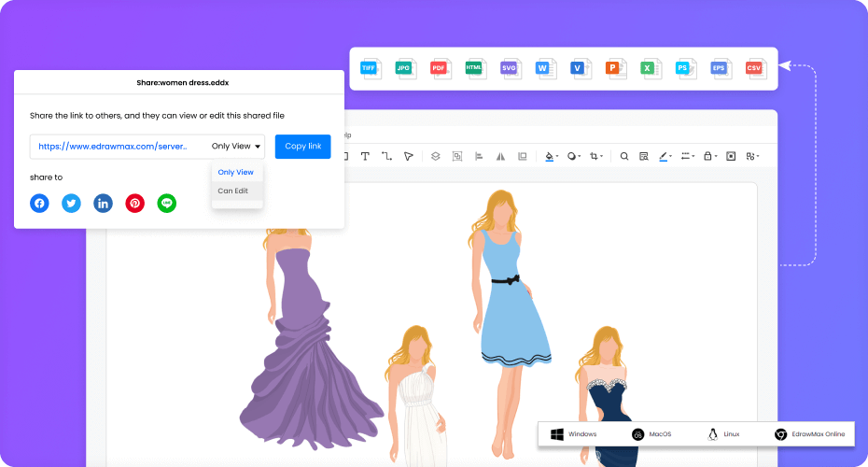Choose the JPG export format icon
The image size is (868, 467).
[406, 69]
